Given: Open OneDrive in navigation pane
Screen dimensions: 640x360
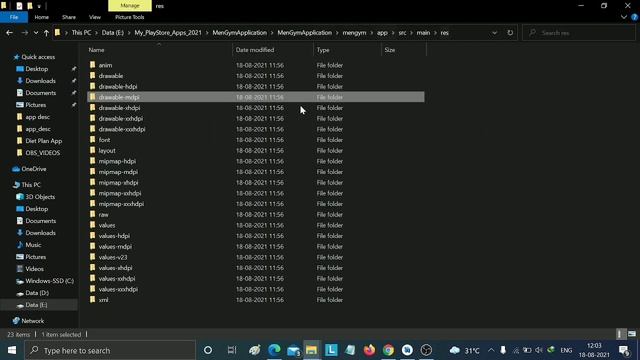Looking at the screenshot, I should [x=33, y=169].
